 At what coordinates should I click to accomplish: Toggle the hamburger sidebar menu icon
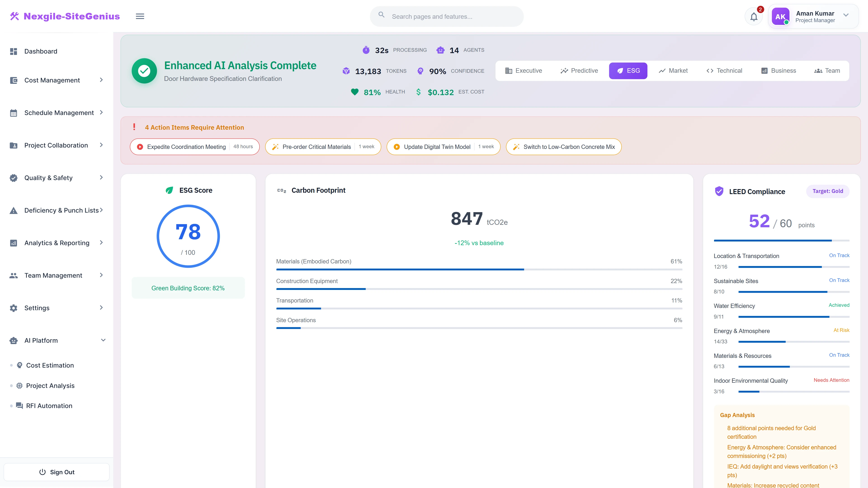click(x=140, y=16)
